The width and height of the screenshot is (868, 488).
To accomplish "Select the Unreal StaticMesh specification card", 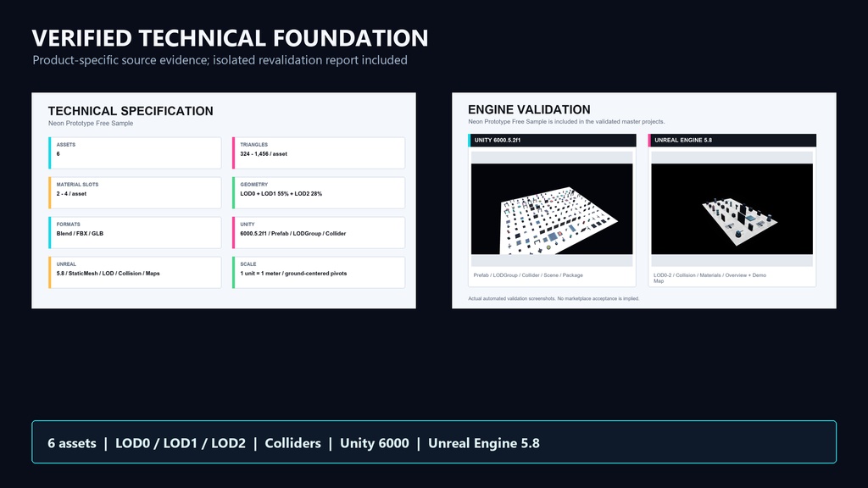I will [x=135, y=272].
